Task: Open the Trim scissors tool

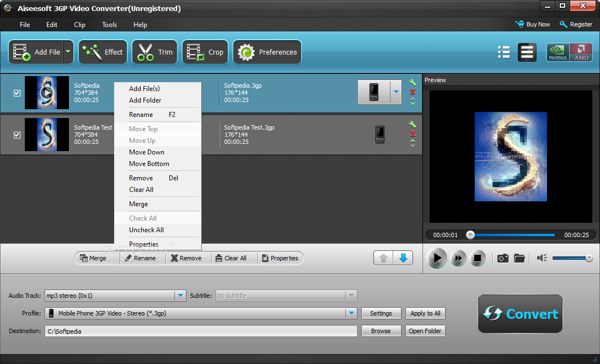Action: (x=154, y=52)
